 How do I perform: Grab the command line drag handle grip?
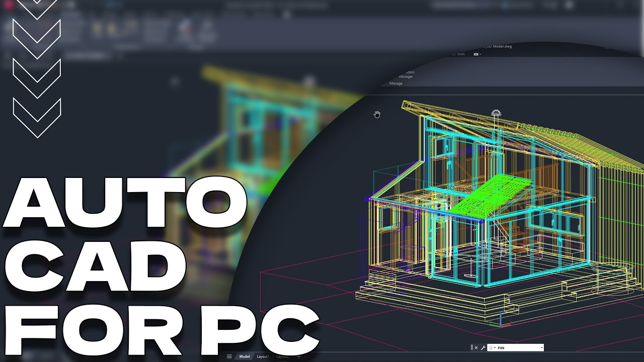(472, 347)
